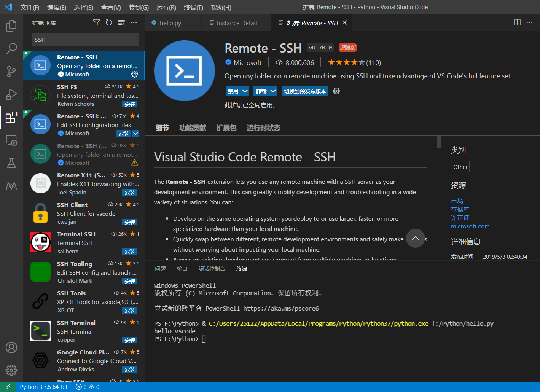Install the SSH Tooling extension

point(130,281)
